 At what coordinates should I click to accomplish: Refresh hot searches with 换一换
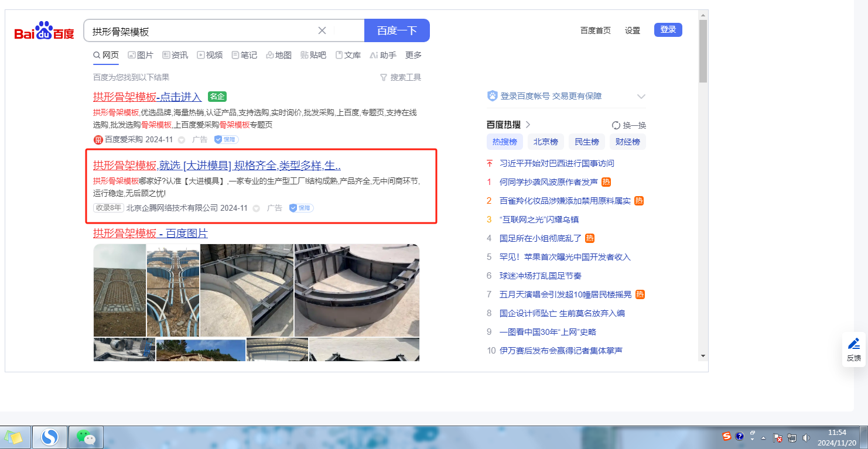[x=629, y=125]
